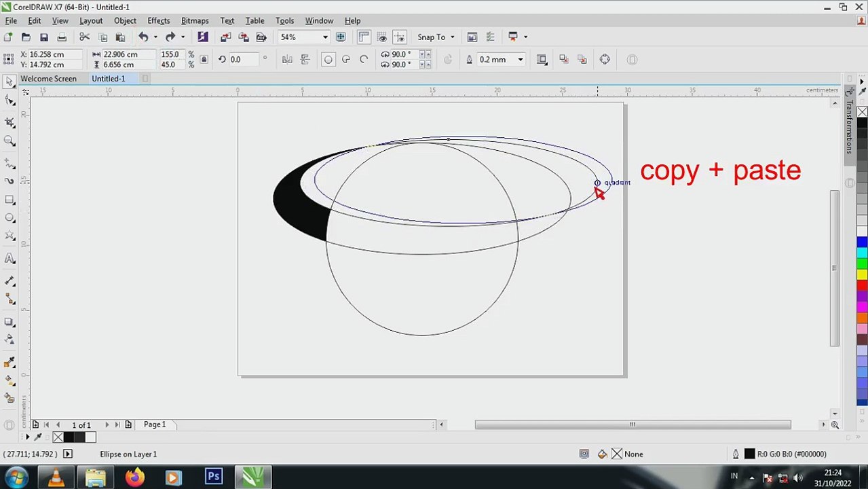The image size is (868, 489).
Task: Pick black swatch at top of palette
Action: (x=862, y=123)
